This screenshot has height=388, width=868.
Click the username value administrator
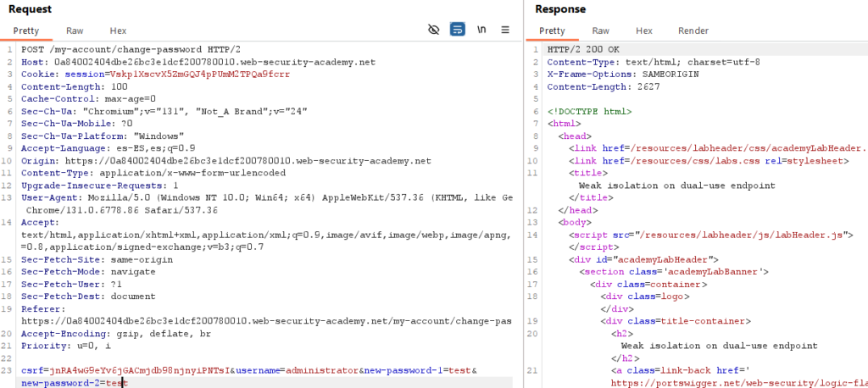point(322,370)
